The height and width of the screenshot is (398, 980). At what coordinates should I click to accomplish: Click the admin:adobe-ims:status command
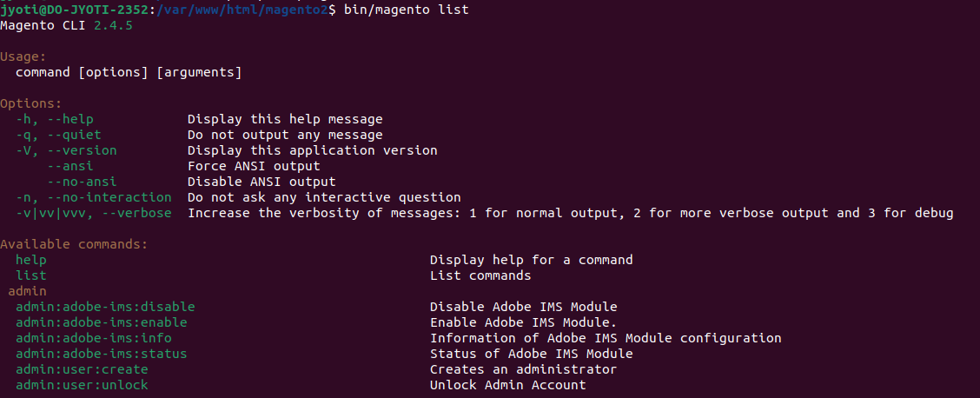[x=101, y=354]
